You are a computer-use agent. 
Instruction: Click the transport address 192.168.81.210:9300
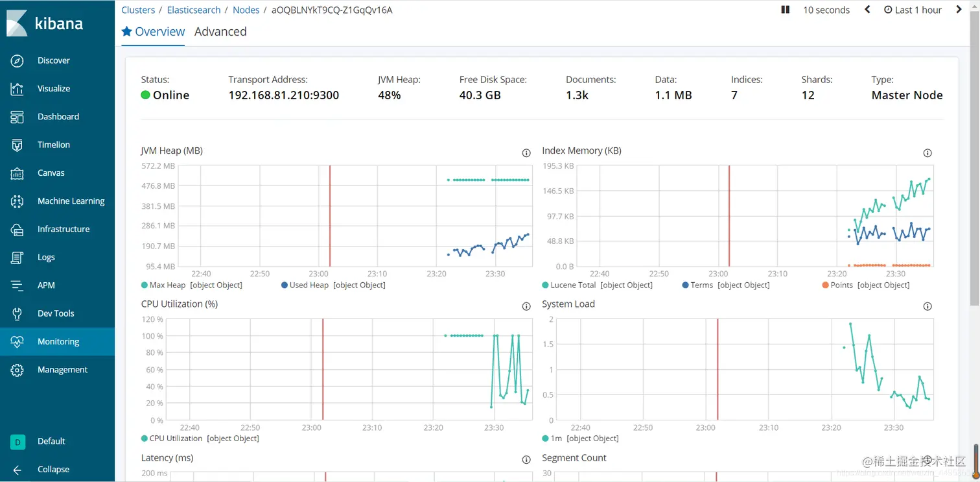[283, 95]
